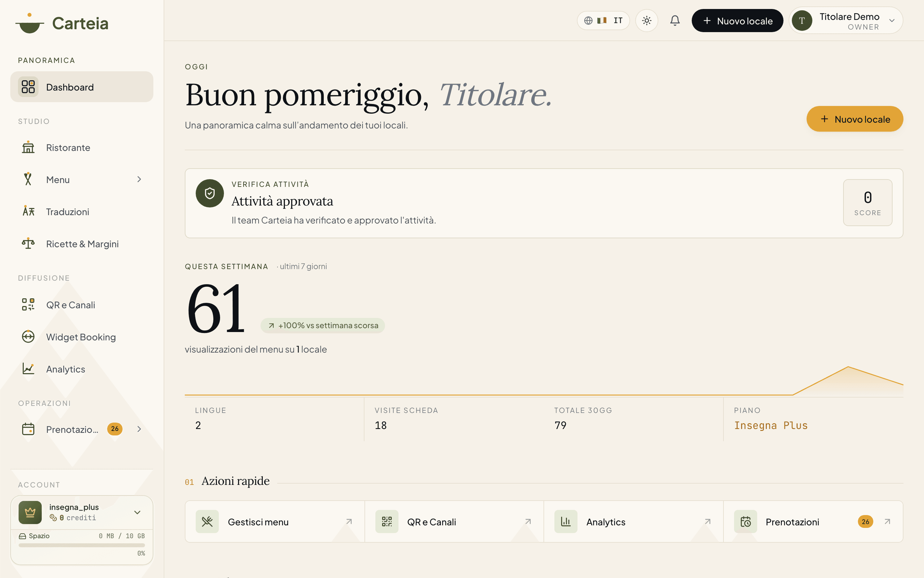Click the dark Nuovo locale header button
Image resolution: width=924 pixels, height=578 pixels.
737,21
